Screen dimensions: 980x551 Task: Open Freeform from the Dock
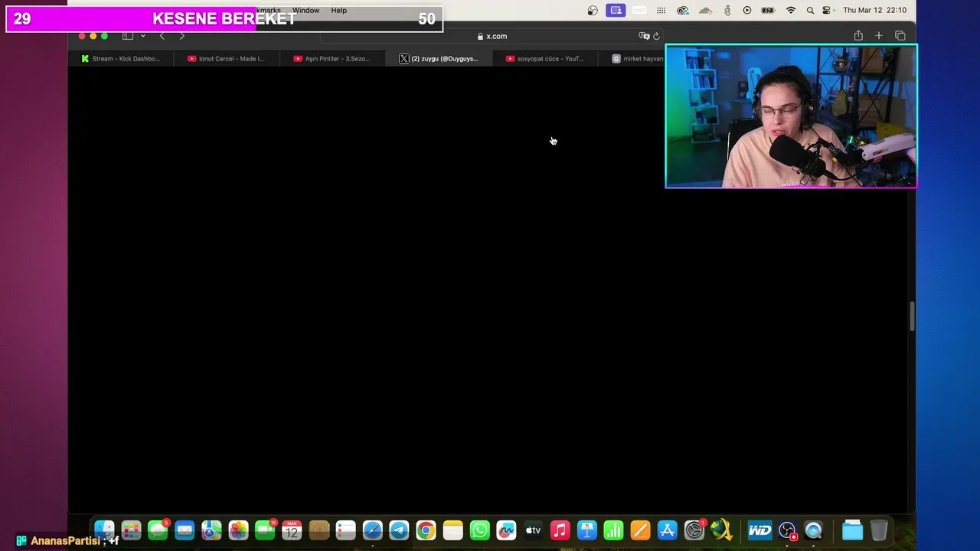pyautogui.click(x=506, y=530)
